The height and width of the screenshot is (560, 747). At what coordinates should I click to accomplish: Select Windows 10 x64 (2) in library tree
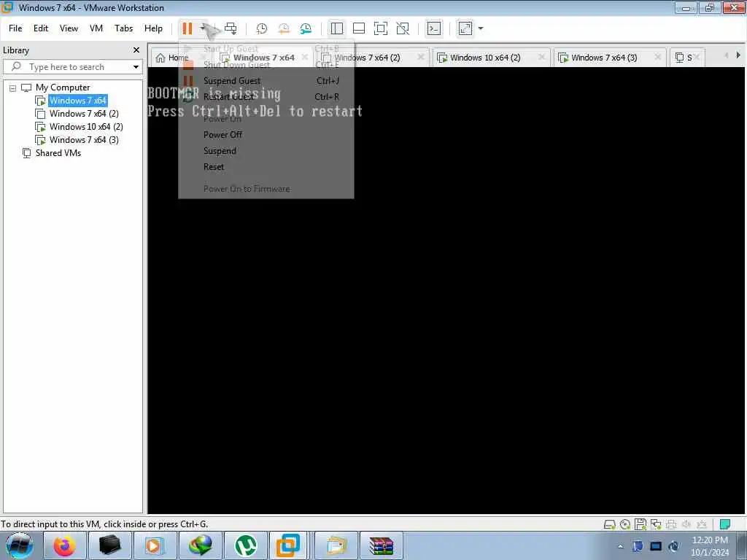pos(86,127)
